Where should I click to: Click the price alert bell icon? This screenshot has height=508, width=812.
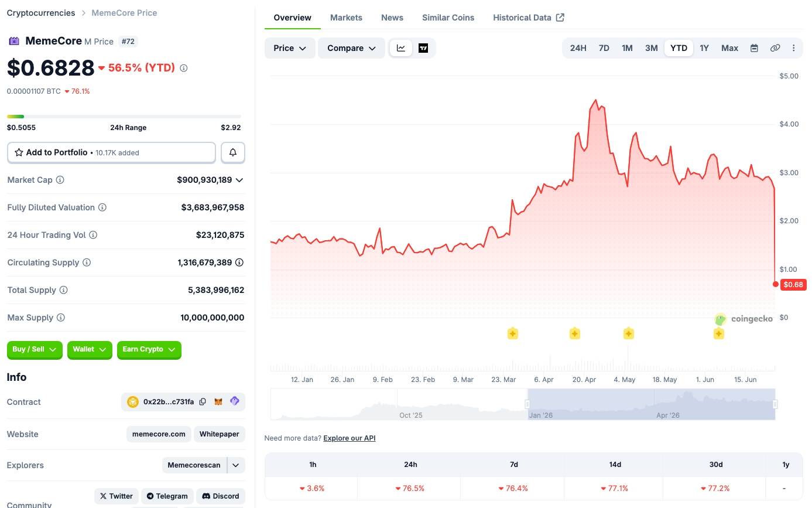(233, 152)
